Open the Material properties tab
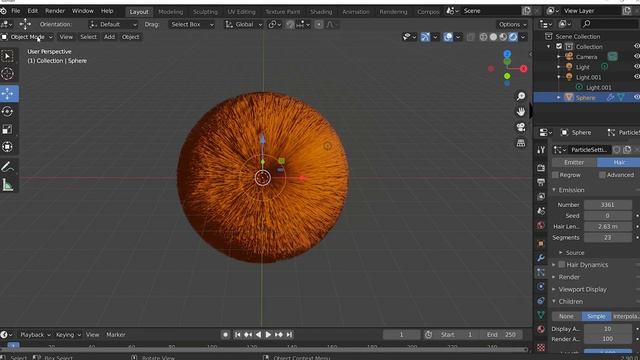The width and height of the screenshot is (640, 360). [x=541, y=329]
